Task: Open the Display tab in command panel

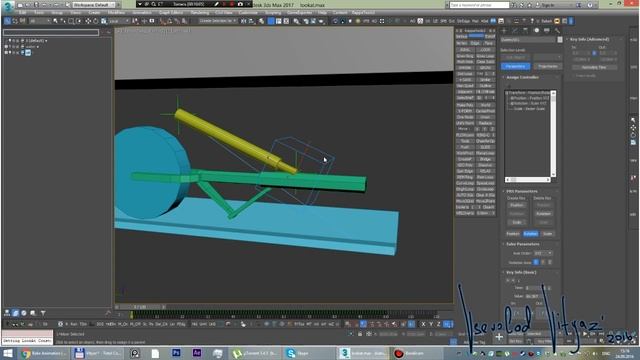Action: [x=547, y=31]
